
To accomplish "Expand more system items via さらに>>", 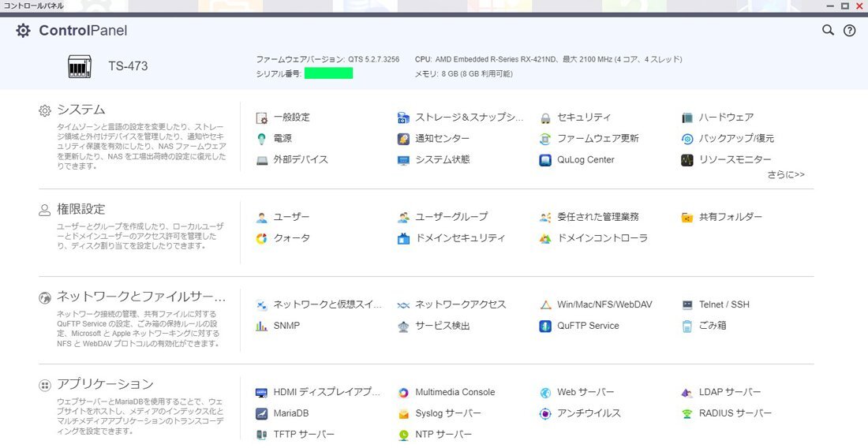I will (785, 175).
